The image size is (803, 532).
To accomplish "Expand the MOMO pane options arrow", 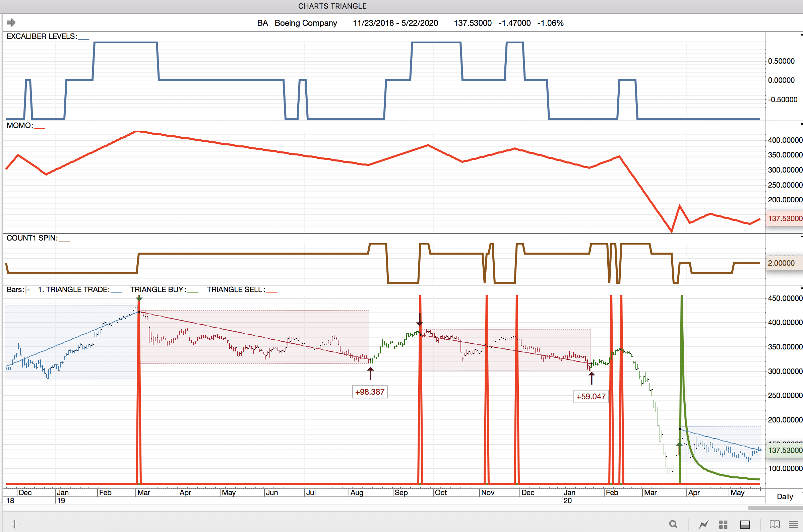I will tap(801, 124).
